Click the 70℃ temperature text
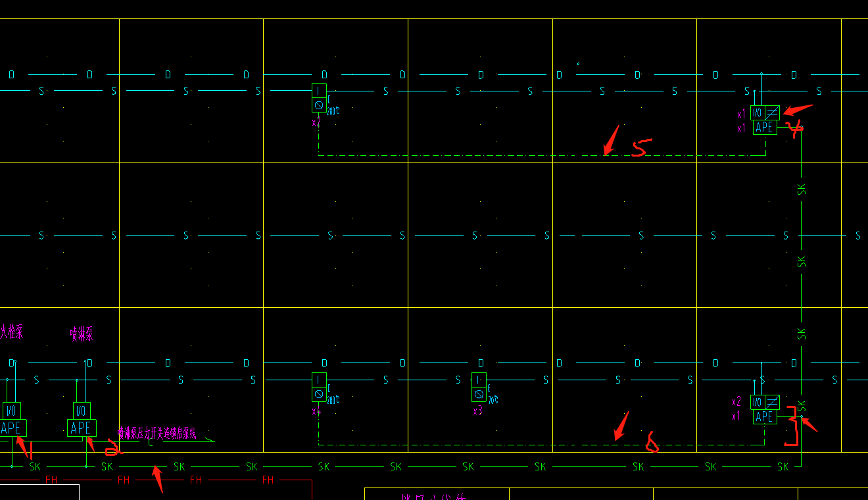868x500 pixels. (x=493, y=400)
